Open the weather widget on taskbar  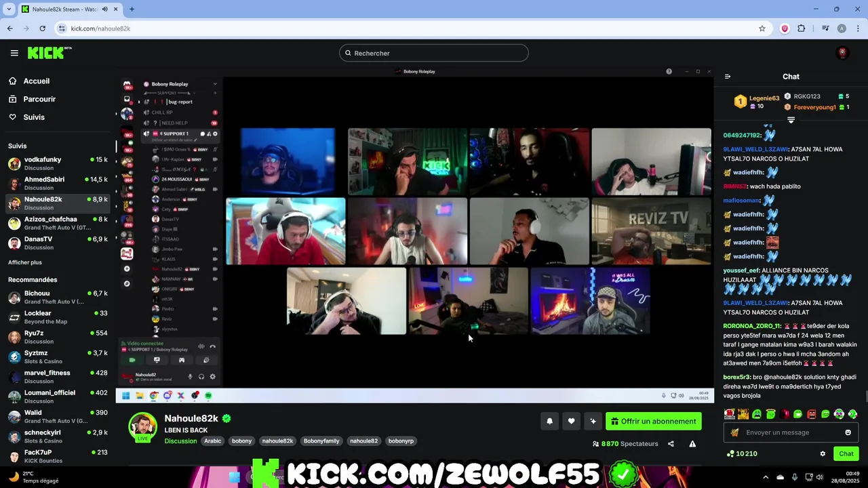(x=34, y=476)
